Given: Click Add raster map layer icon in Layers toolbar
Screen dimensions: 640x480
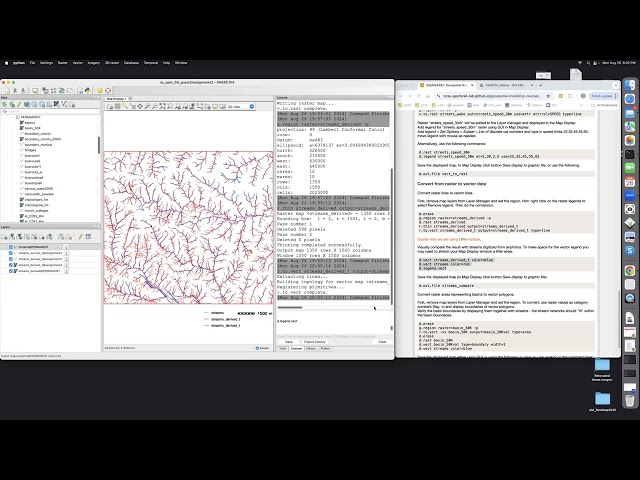Looking at the screenshot, I should (x=12, y=237).
